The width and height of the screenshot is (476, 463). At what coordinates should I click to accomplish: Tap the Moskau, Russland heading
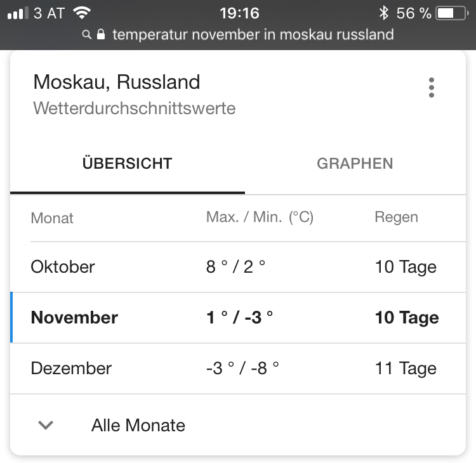click(x=116, y=82)
